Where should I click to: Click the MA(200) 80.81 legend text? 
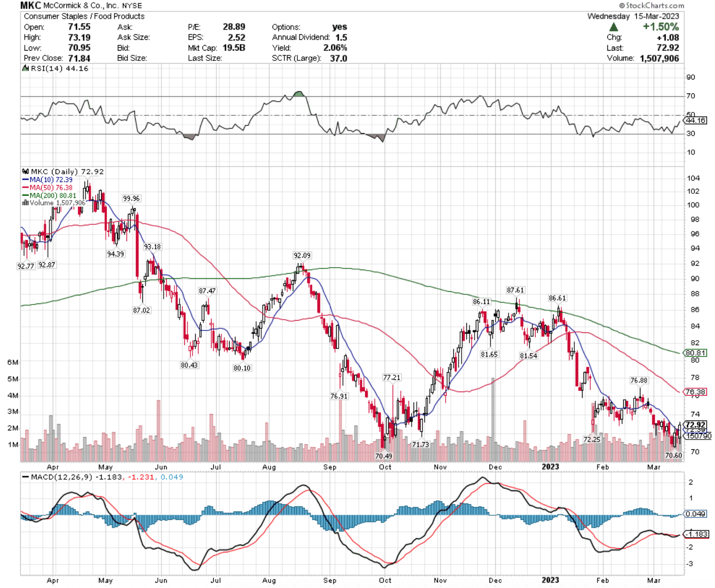coord(53,196)
